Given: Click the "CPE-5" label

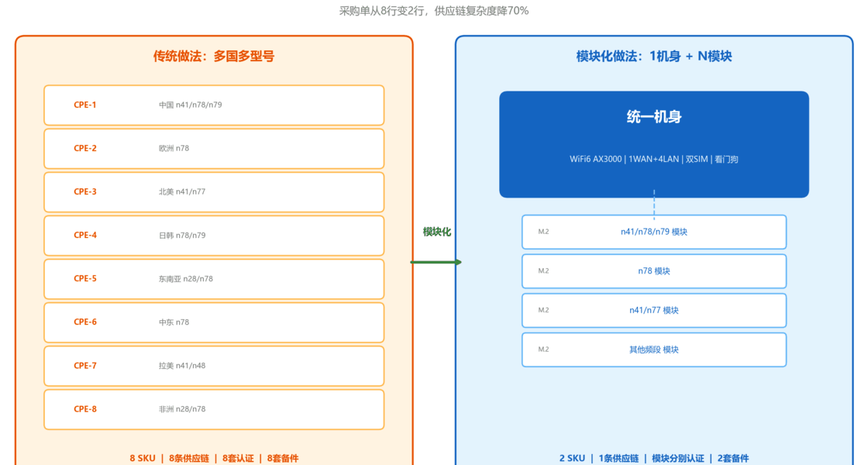Looking at the screenshot, I should click(x=85, y=278).
